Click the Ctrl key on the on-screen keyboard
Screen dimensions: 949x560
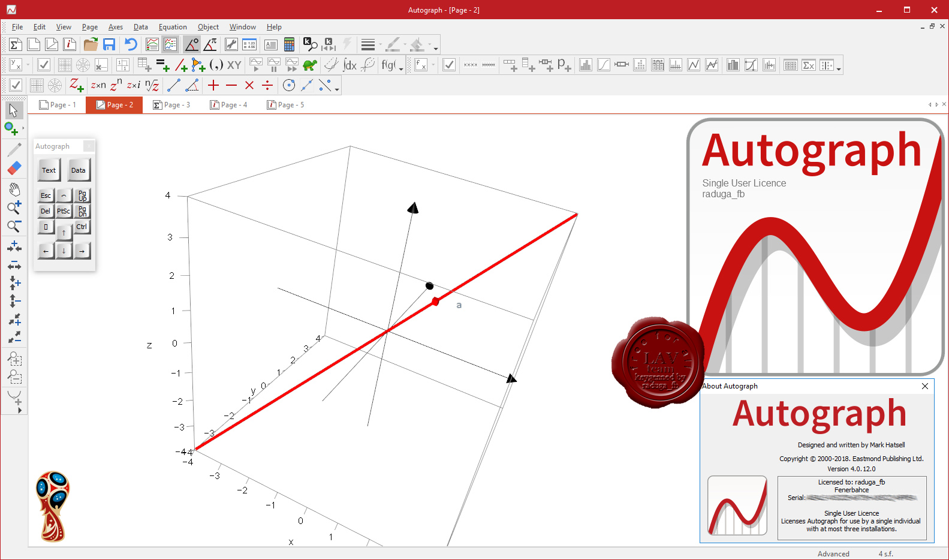pyautogui.click(x=82, y=227)
